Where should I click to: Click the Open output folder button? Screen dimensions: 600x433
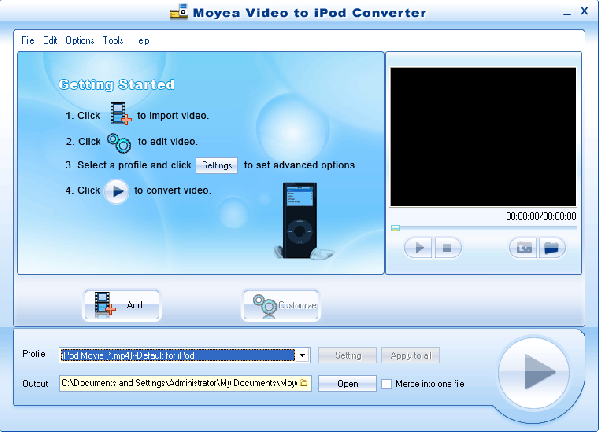[x=347, y=383]
